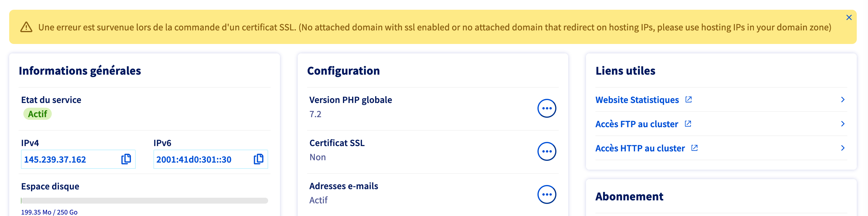
Task: Copy the IPv6 address to clipboard
Action: coord(258,159)
